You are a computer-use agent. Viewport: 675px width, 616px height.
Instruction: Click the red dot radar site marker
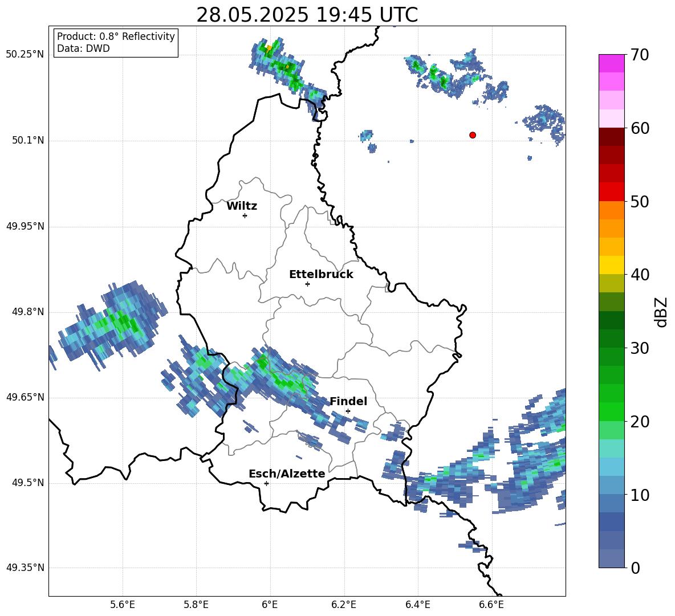473,135
